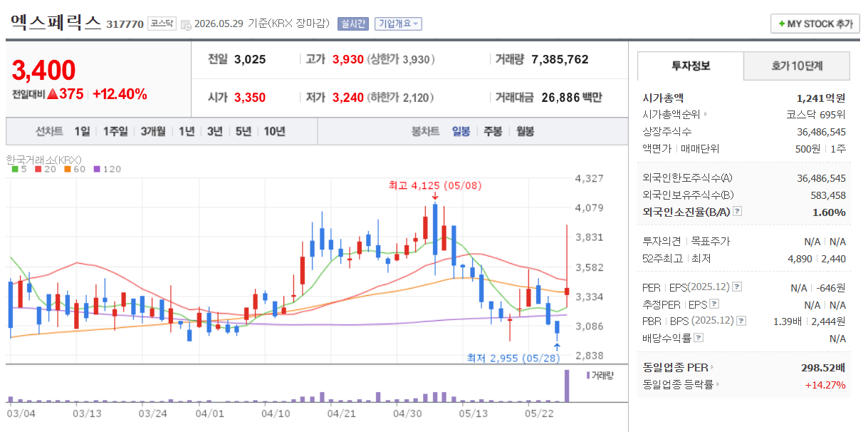Select the 5년 line chart period
This screenshot has width=868, height=432.
pos(244,131)
